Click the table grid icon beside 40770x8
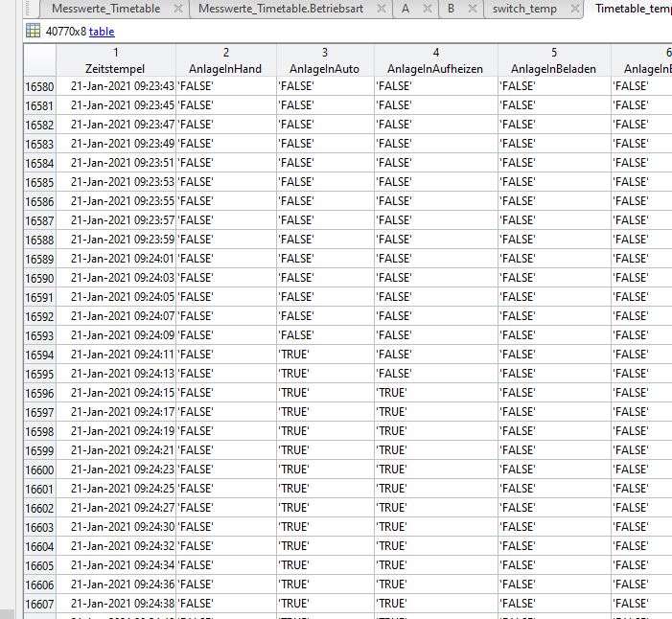 tap(33, 31)
